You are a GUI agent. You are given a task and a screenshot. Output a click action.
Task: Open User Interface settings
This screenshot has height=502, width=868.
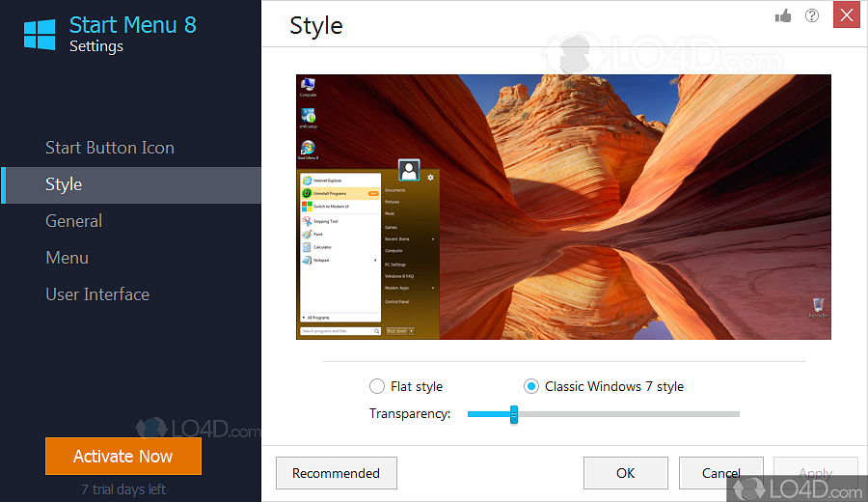[97, 294]
